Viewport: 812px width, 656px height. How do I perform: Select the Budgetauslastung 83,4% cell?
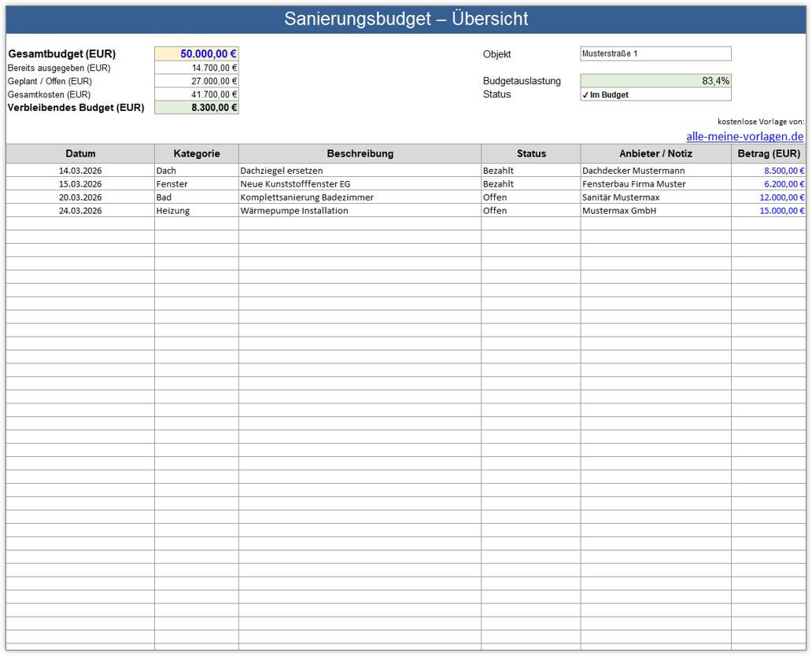[x=655, y=81]
